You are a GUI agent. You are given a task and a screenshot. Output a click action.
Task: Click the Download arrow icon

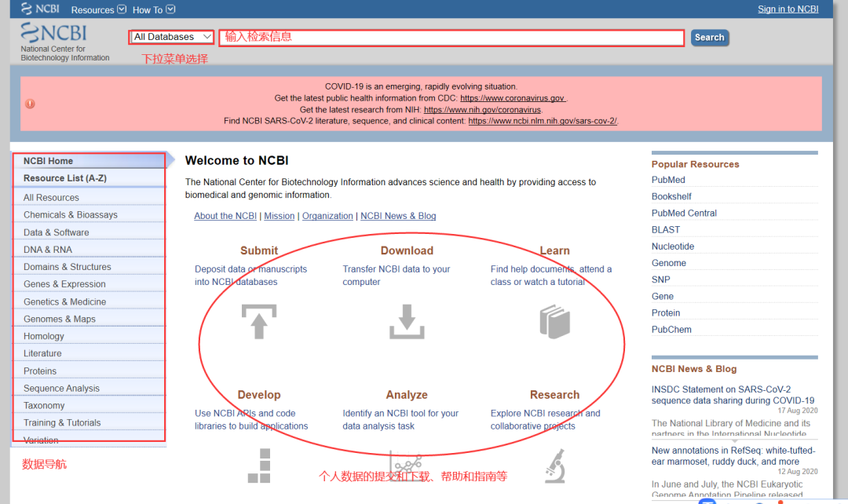[x=407, y=321]
